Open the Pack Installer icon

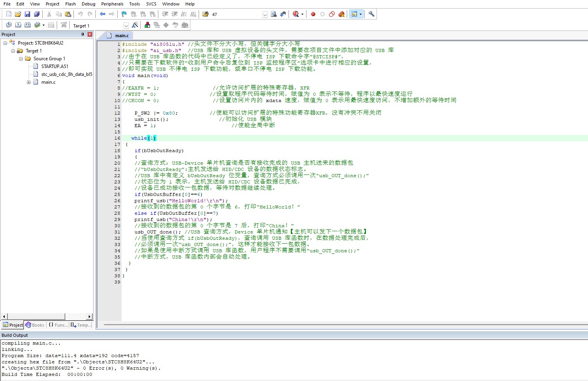(x=185, y=25)
